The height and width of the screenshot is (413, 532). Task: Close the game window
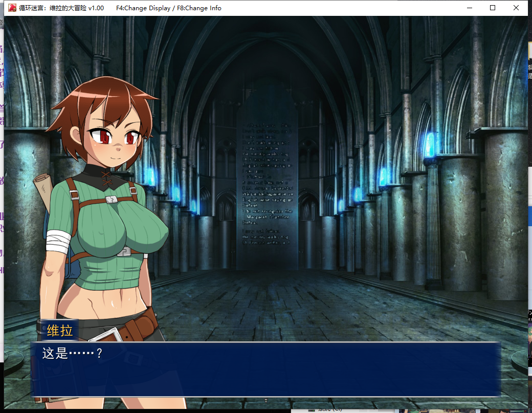click(516, 8)
